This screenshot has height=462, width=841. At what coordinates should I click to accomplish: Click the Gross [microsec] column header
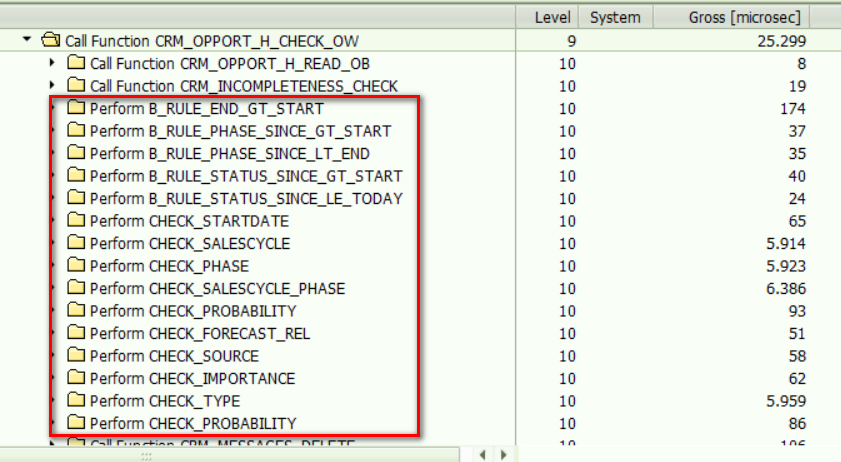coord(732,18)
